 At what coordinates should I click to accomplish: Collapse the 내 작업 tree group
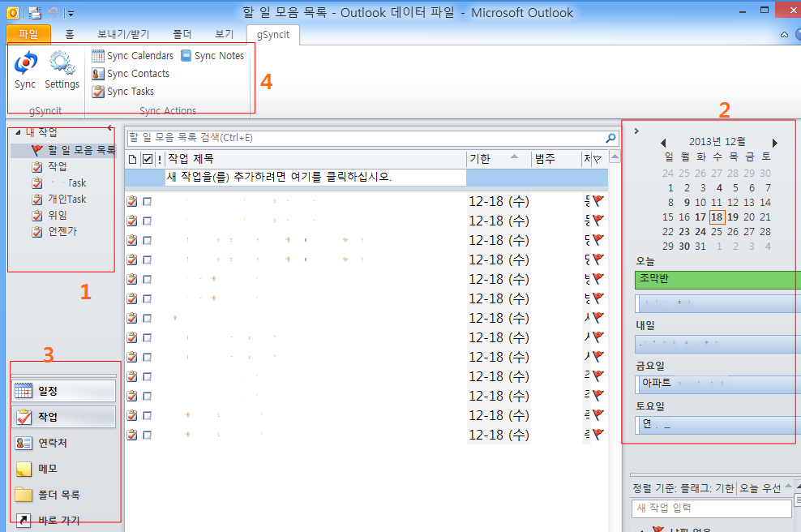18,132
